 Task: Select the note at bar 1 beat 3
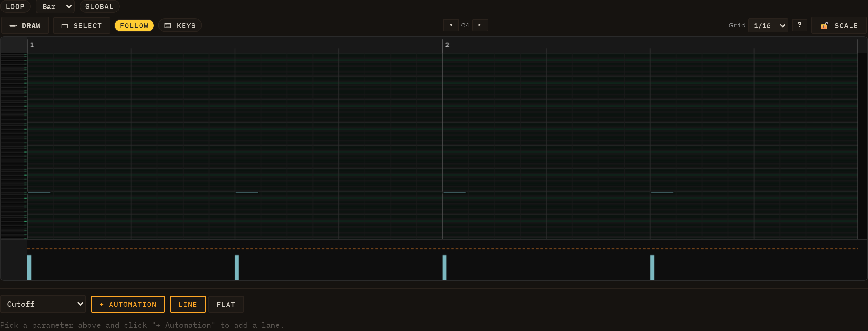pyautogui.click(x=247, y=193)
